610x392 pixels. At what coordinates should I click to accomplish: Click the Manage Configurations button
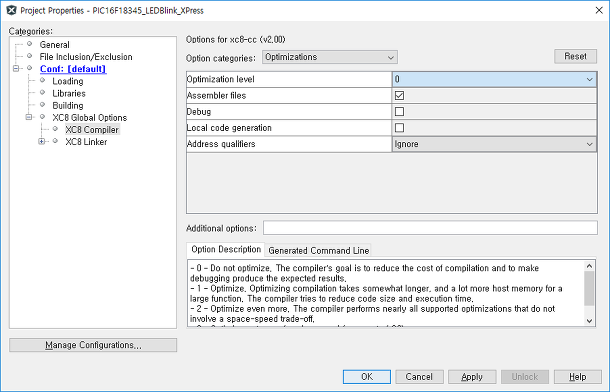tap(93, 345)
